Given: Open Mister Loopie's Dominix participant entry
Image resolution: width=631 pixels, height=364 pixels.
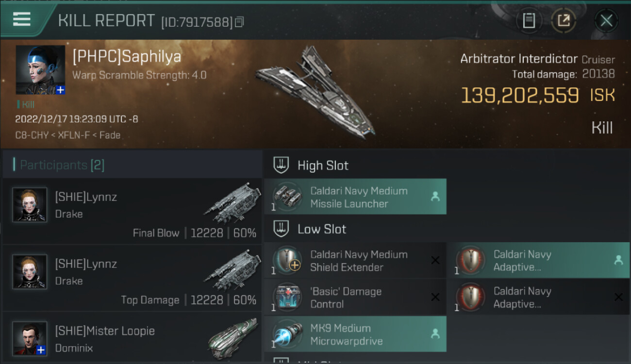Looking at the screenshot, I should [x=132, y=338].
